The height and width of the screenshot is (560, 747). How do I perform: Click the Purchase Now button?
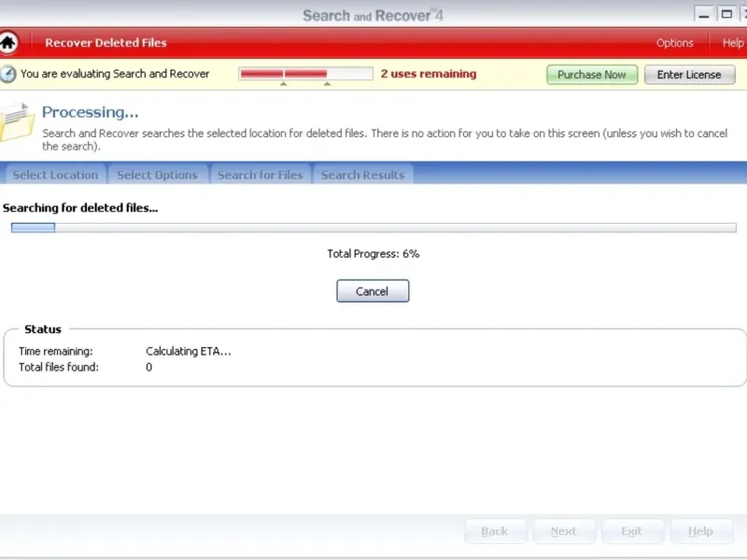(592, 75)
